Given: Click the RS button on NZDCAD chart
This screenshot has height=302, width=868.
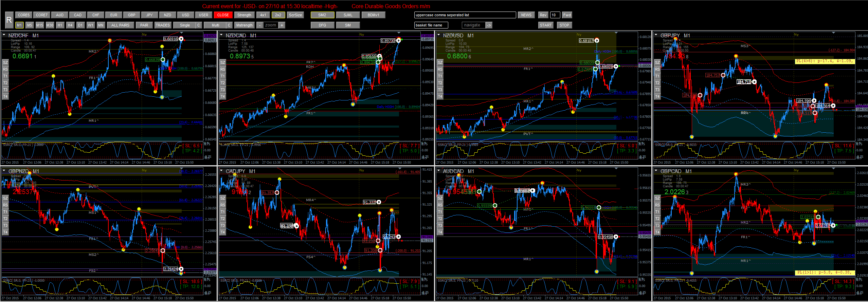Looking at the screenshot, I should coord(223,69).
